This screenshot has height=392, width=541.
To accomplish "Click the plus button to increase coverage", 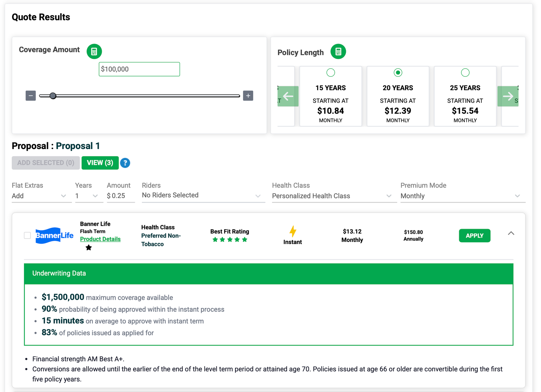I will point(248,96).
